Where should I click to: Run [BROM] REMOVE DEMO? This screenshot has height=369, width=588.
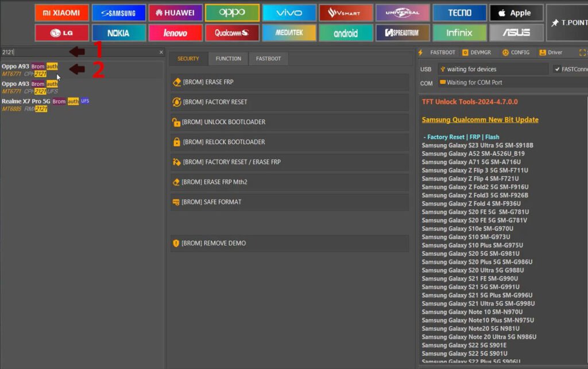290,243
